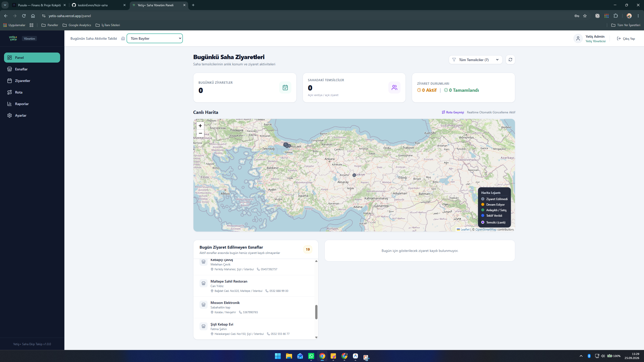Zoom out the map with minus button
644x362 pixels.
[x=200, y=133]
